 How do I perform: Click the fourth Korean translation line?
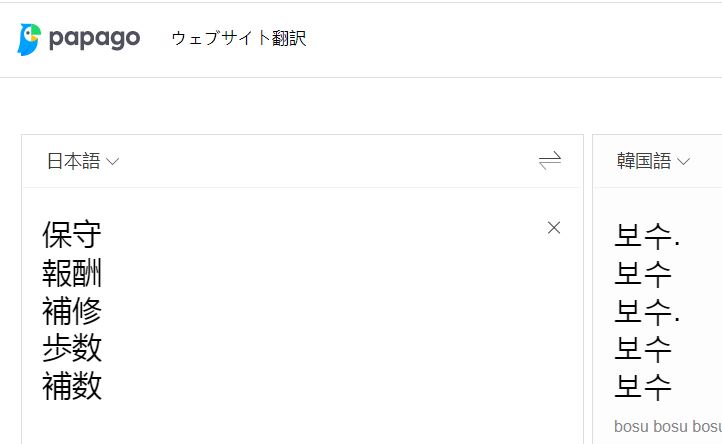pyautogui.click(x=643, y=349)
